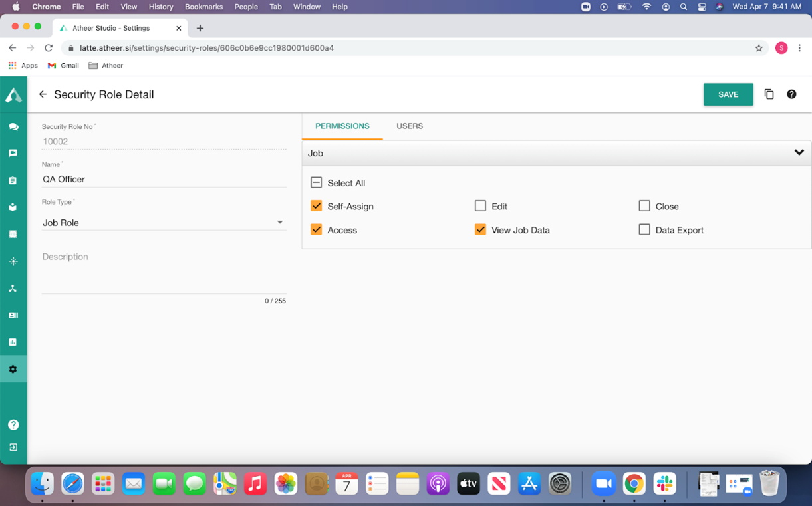
Task: Click the Description text area
Action: [164, 271]
